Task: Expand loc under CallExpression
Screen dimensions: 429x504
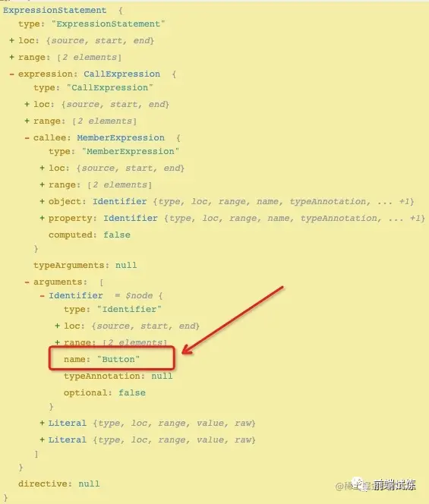Action: (27, 104)
